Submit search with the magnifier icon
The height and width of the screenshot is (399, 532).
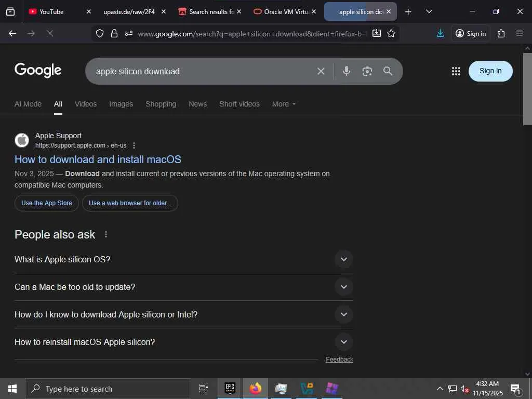point(388,71)
